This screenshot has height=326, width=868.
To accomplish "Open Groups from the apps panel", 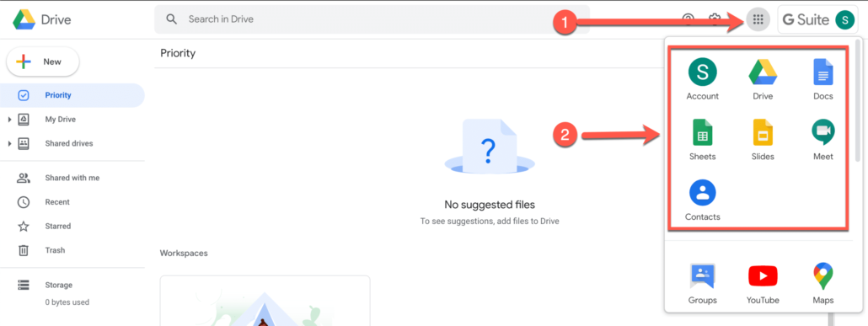I will coord(703,283).
